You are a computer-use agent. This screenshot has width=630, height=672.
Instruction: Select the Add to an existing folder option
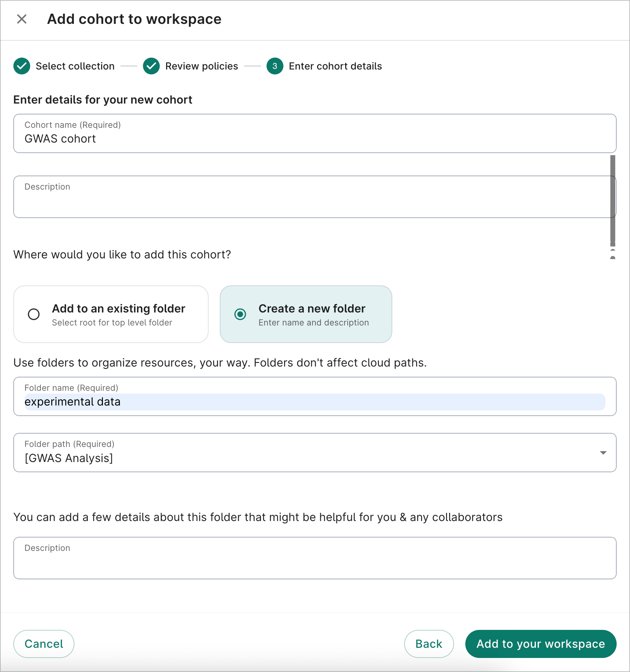(111, 314)
